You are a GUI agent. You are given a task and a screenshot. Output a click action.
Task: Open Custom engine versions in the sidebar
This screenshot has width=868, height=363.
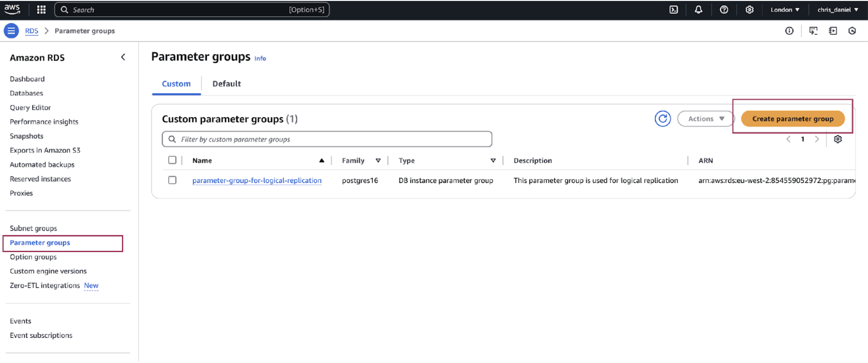click(x=48, y=271)
